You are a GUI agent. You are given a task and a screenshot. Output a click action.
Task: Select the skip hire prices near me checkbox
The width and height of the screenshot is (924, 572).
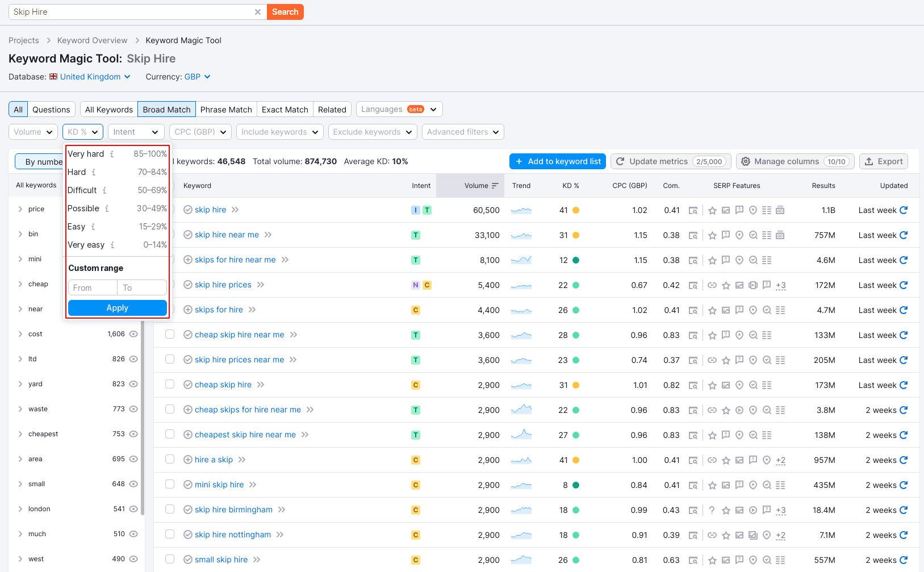[170, 359]
